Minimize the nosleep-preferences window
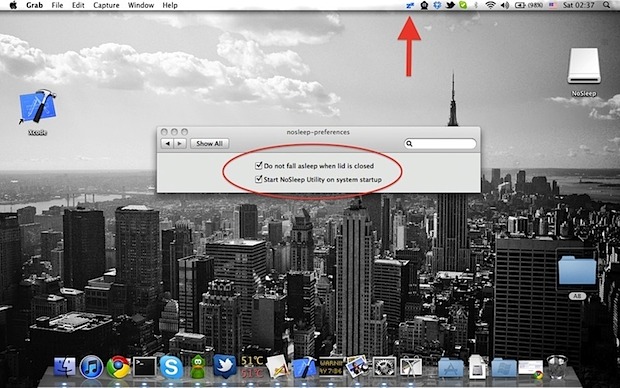620x388 pixels. pos(174,132)
